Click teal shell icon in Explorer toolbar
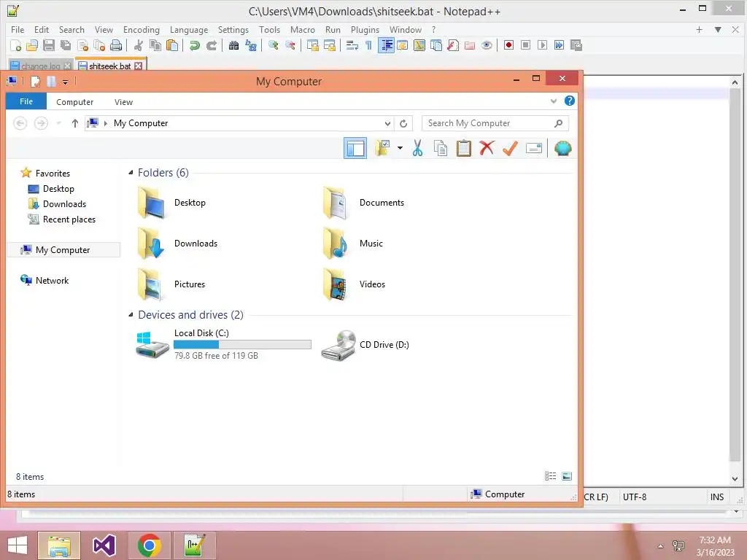This screenshot has width=747, height=560. 562,149
